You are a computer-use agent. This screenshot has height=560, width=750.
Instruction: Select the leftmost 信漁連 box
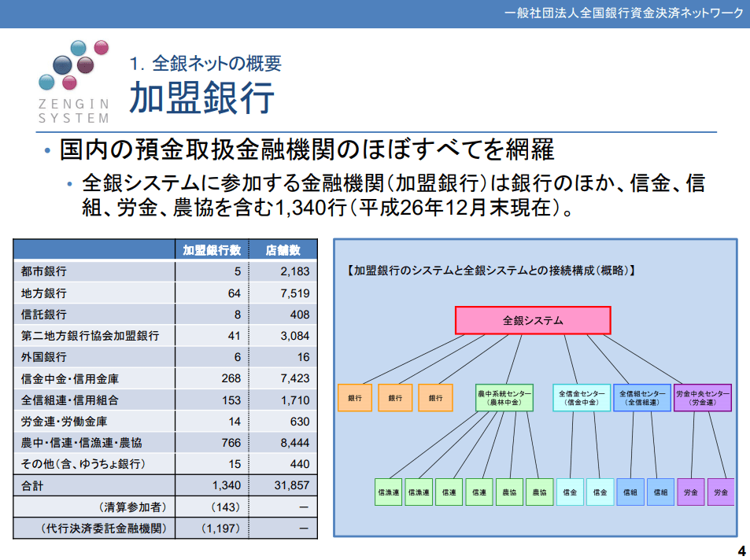pos(388,492)
